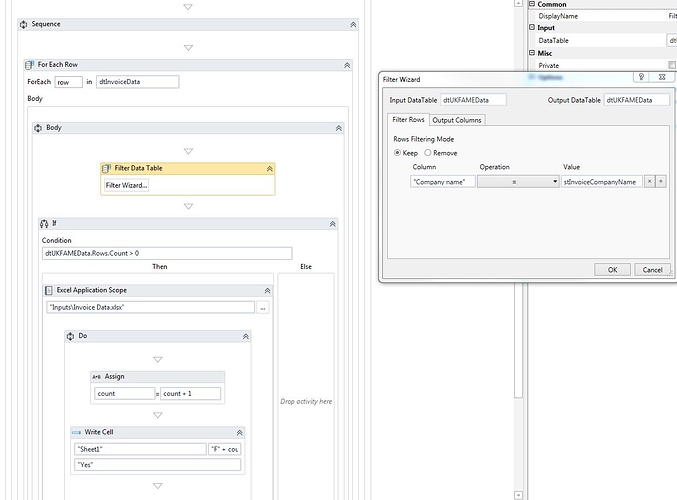Remove the Company name filter row
The image size is (677, 500).
pyautogui.click(x=649, y=182)
